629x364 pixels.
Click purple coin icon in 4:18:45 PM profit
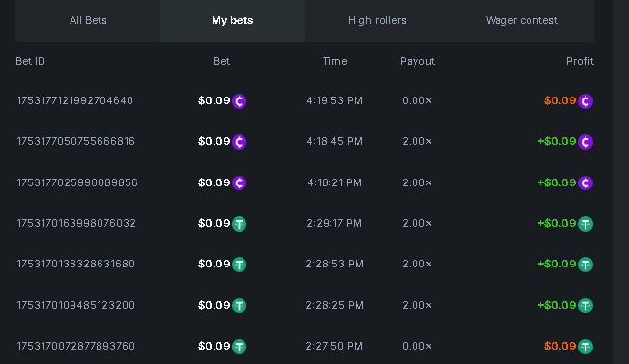tap(586, 142)
